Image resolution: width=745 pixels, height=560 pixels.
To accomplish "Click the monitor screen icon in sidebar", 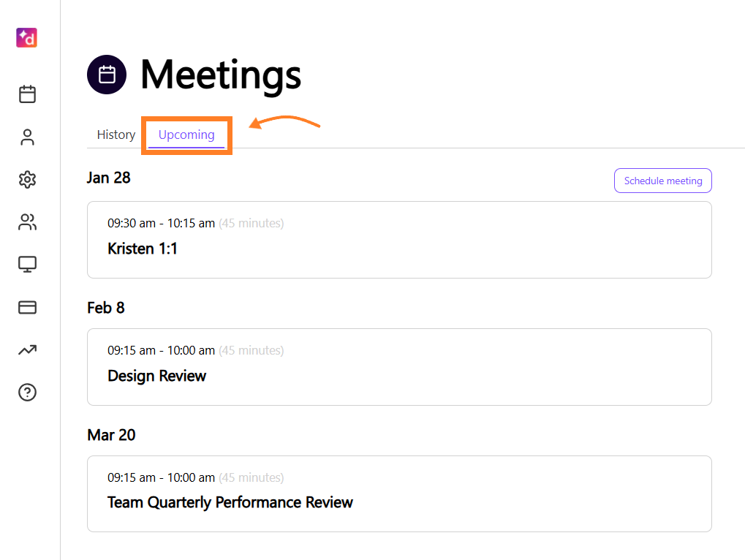I will pos(27,264).
